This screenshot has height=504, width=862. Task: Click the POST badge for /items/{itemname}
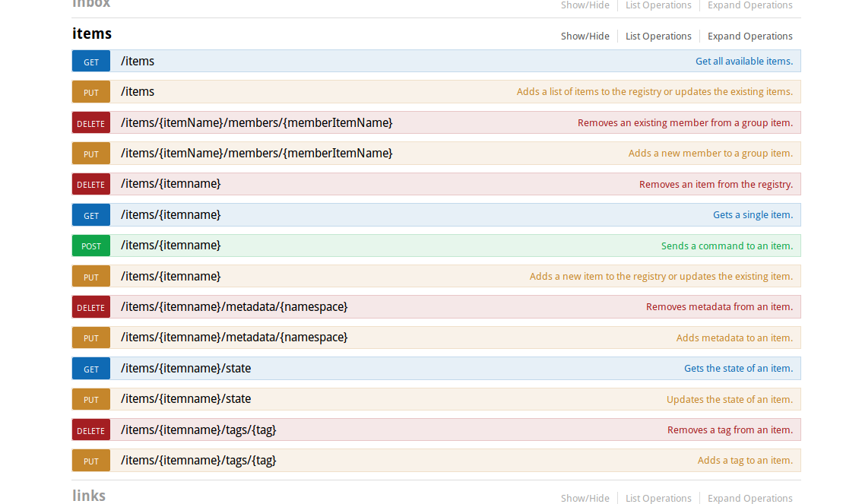click(91, 246)
